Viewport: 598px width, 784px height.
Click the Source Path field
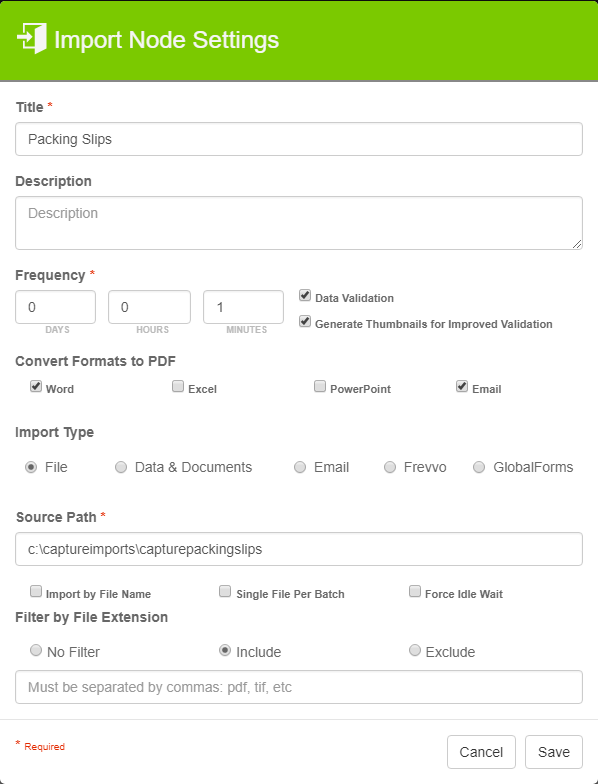(x=299, y=549)
